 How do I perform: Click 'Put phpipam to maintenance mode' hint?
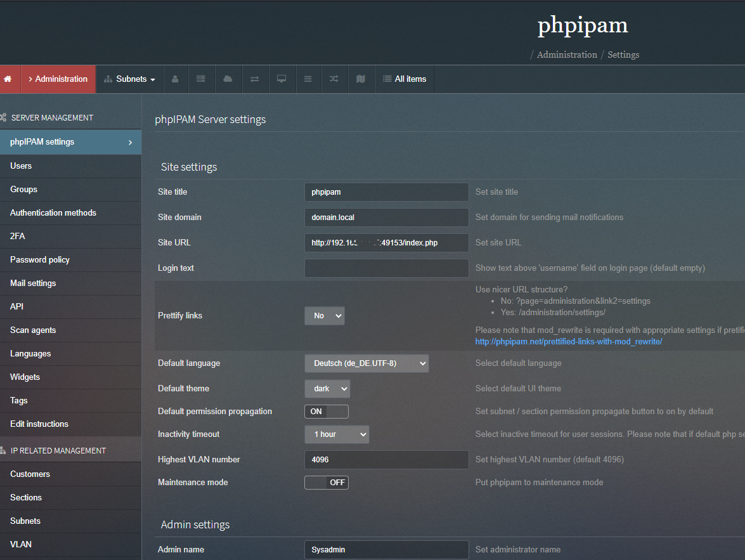point(540,483)
